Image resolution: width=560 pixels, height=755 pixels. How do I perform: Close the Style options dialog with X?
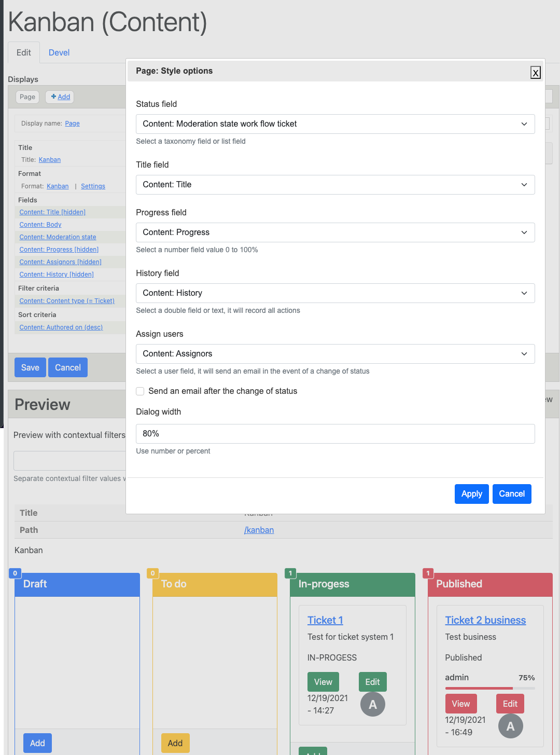[x=536, y=73]
